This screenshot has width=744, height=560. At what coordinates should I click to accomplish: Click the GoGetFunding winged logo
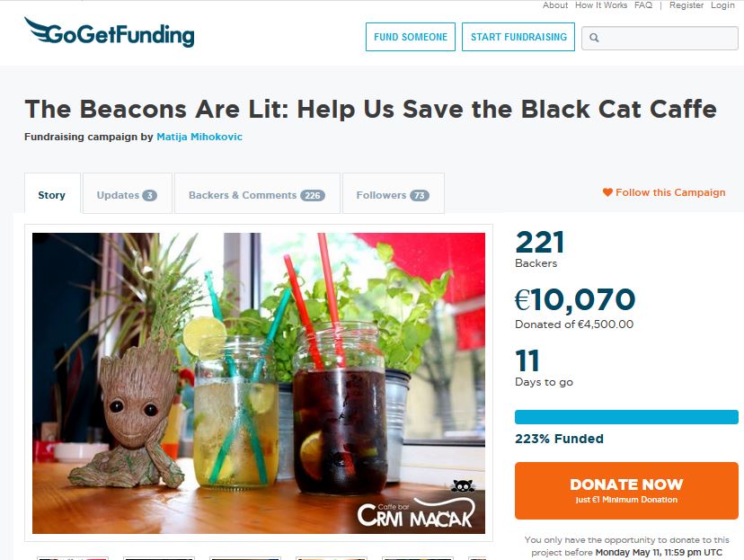[110, 32]
